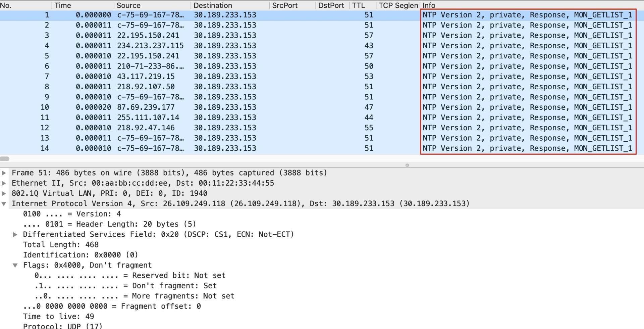Select packet 12 from 218.92.47.146
This screenshot has height=329, width=644.
146,128
